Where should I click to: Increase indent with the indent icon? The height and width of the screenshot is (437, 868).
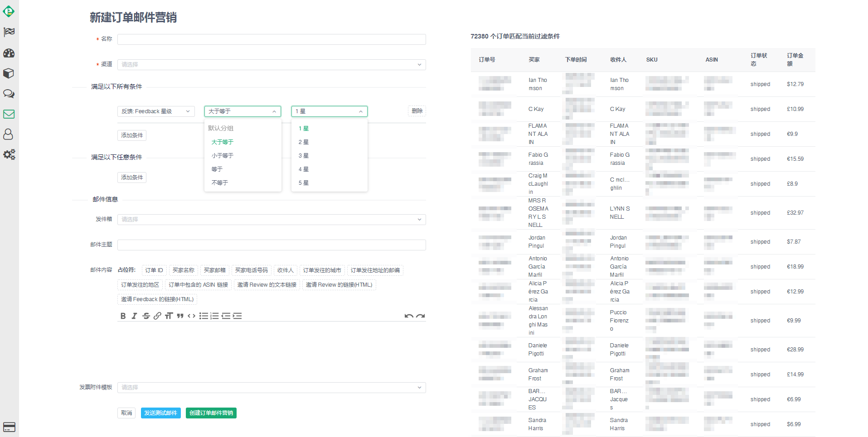point(238,316)
